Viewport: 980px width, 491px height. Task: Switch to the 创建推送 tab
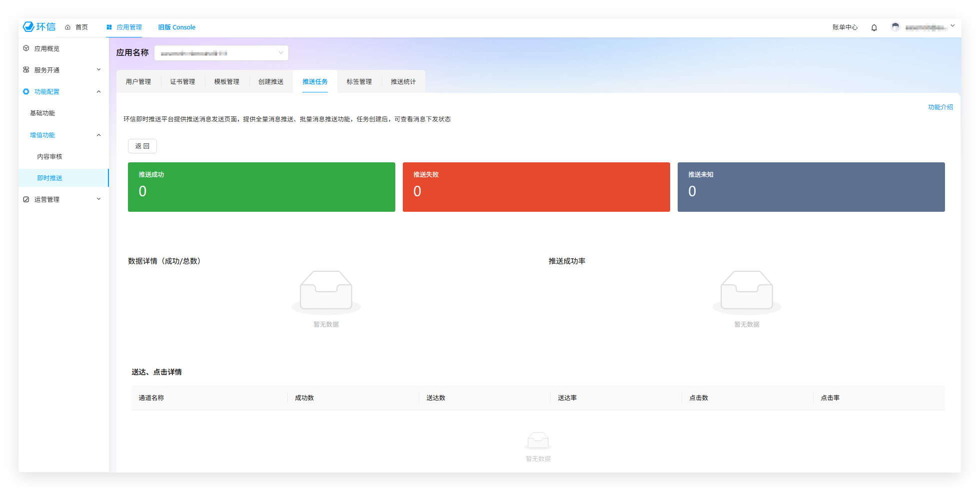270,82
